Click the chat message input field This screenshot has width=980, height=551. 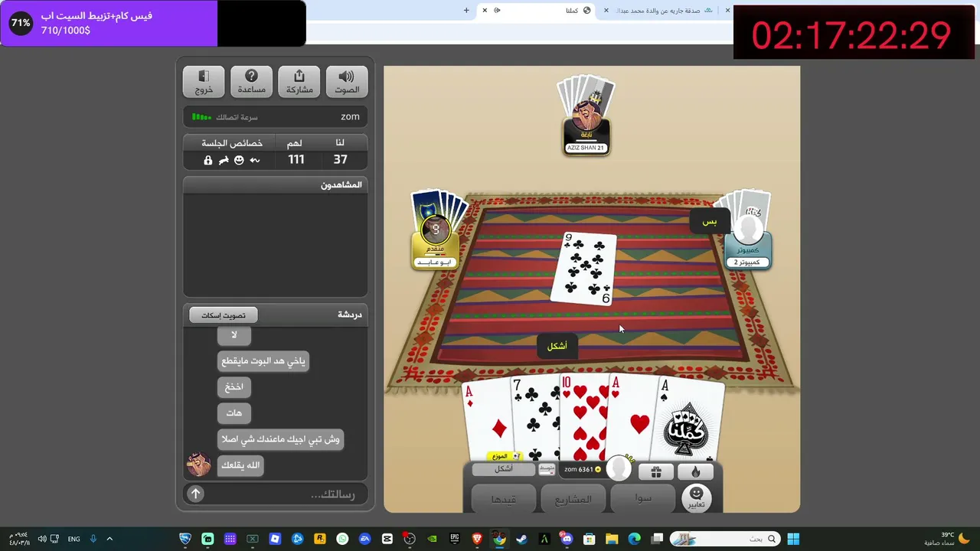(x=284, y=494)
